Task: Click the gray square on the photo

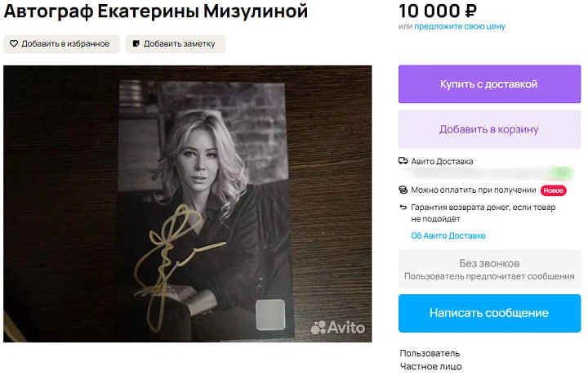Action: point(270,314)
